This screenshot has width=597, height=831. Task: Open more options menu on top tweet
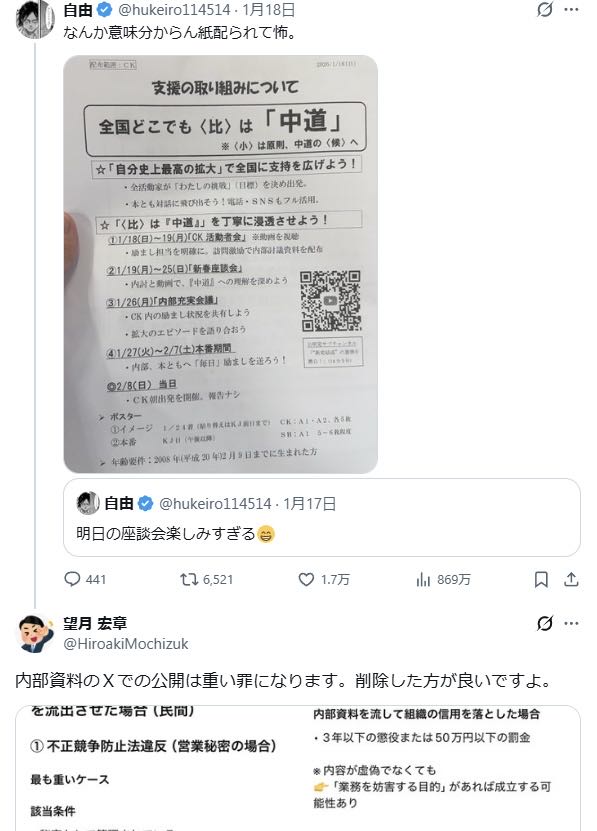coord(572,10)
